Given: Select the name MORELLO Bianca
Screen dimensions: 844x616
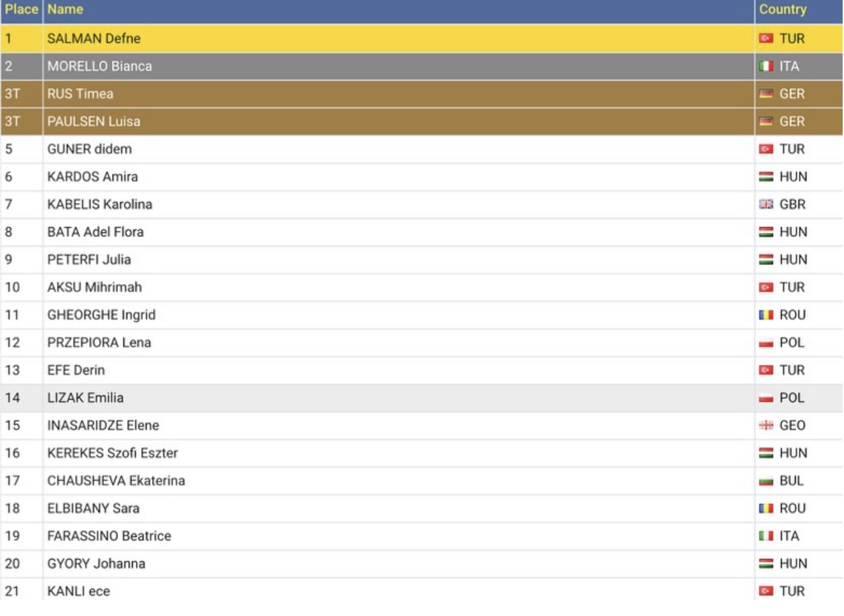Looking at the screenshot, I should coord(100,66).
